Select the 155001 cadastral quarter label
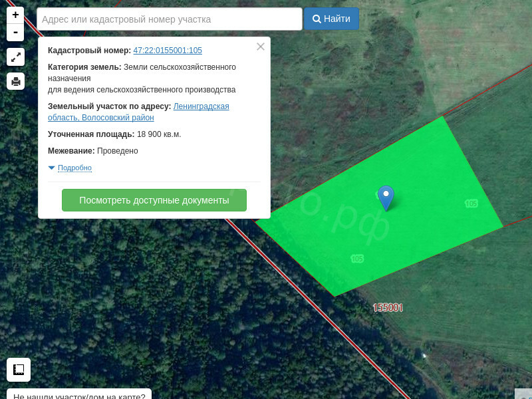This screenshot has height=399, width=532. click(x=388, y=308)
